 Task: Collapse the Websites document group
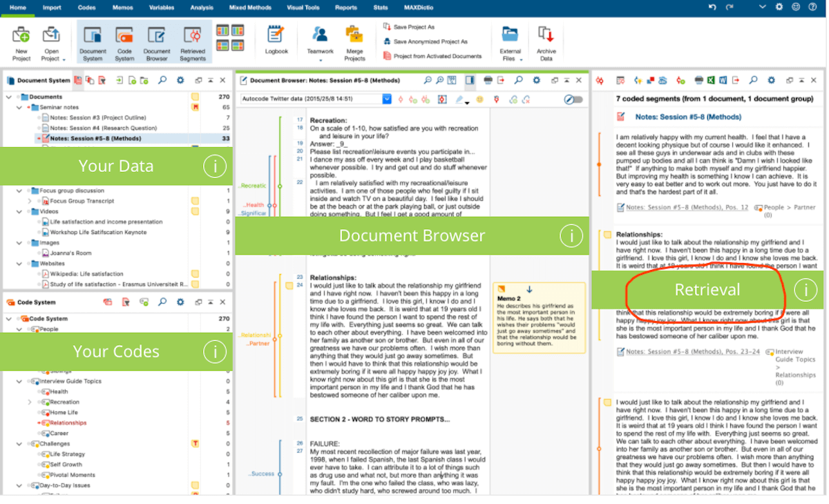(19, 264)
